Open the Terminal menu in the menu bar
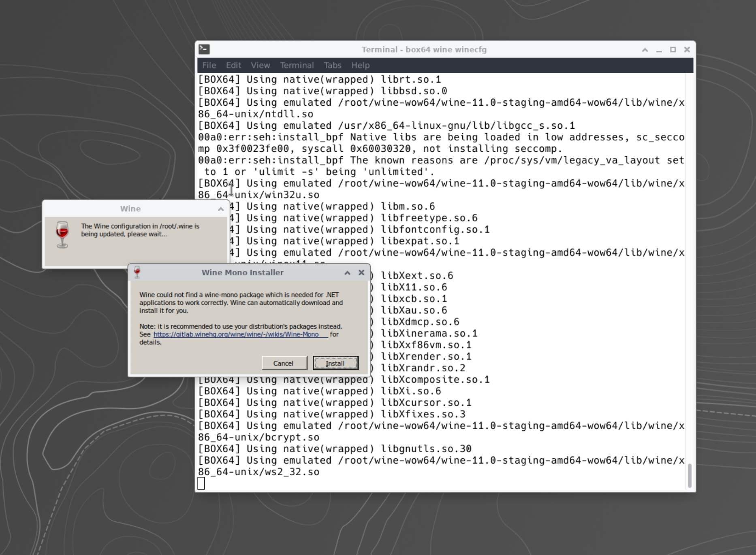 coord(297,65)
